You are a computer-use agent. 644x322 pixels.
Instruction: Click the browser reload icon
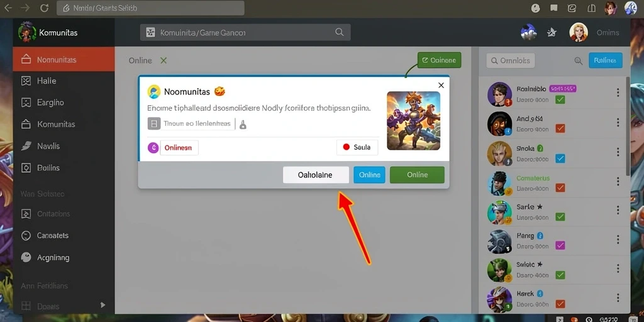point(45,8)
